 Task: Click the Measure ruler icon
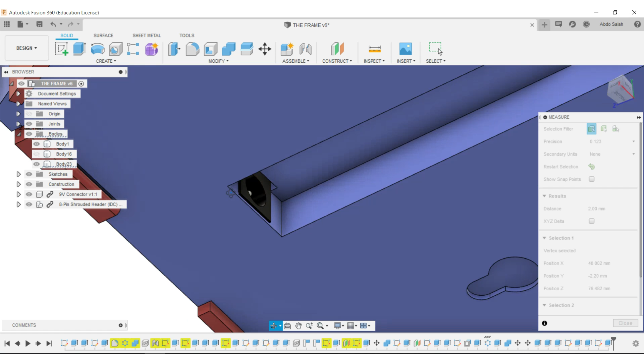[x=375, y=49]
